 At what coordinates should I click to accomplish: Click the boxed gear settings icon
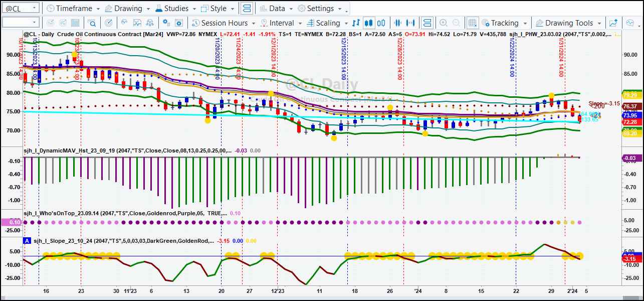click(x=180, y=23)
